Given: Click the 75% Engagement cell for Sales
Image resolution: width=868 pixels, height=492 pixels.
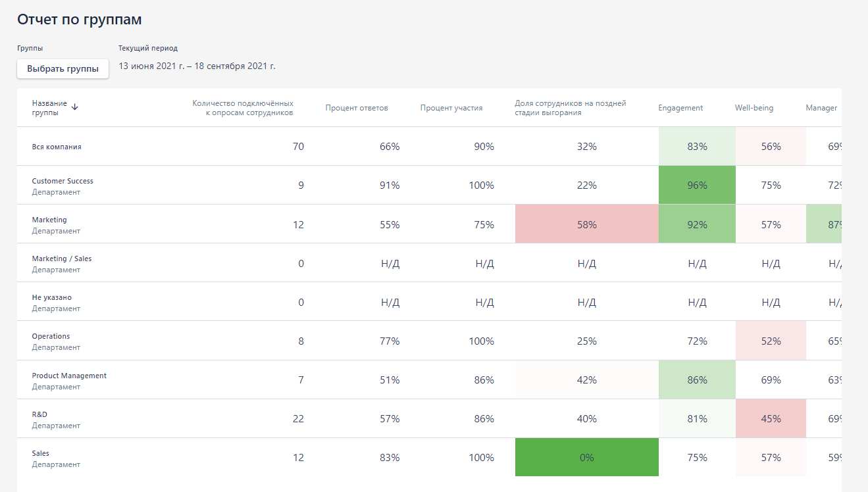Looking at the screenshot, I should coord(697,457).
